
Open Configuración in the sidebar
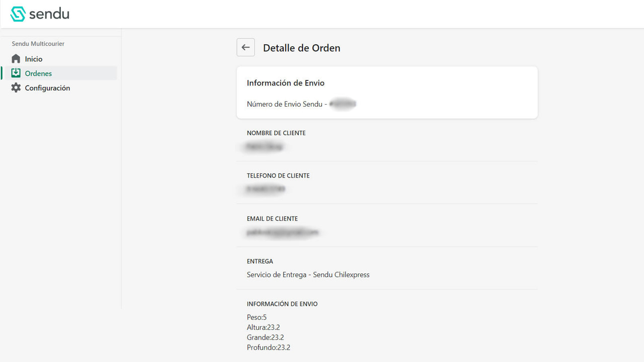[x=47, y=88]
